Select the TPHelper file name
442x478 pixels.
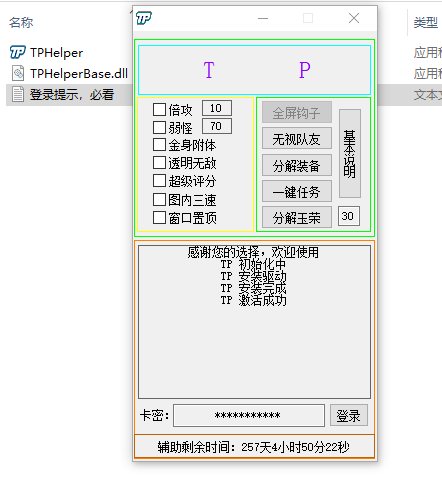56,53
